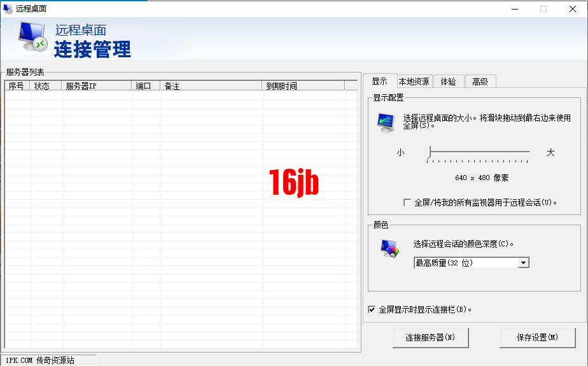This screenshot has width=588, height=366.
Task: Open the 最高质量(32 位) color depth dropdown
Action: pyautogui.click(x=472, y=263)
